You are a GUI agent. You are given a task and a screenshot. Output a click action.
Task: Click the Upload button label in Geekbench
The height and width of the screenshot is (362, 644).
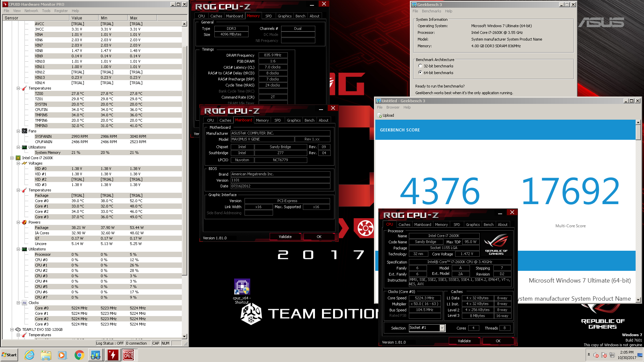point(388,115)
